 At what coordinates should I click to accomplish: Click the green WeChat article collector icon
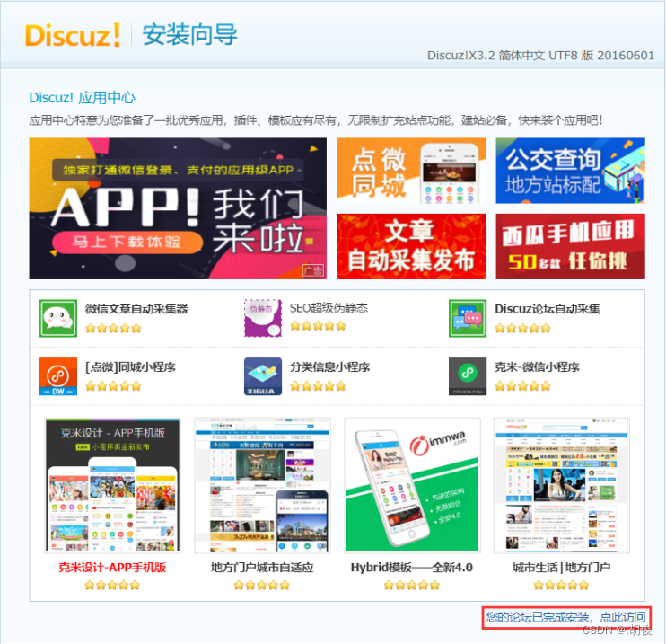[x=58, y=318]
